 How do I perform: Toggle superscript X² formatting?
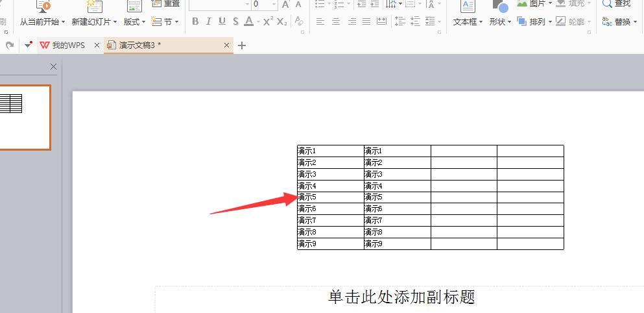click(x=268, y=21)
